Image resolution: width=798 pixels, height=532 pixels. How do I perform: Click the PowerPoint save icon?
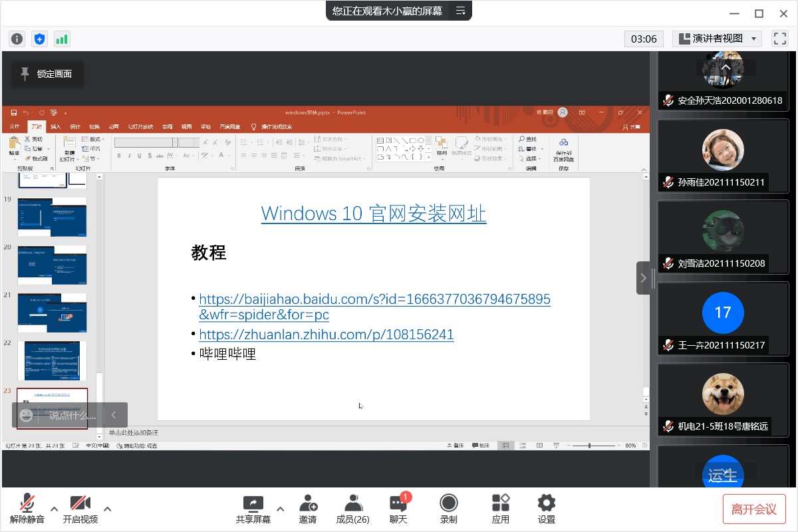point(14,112)
